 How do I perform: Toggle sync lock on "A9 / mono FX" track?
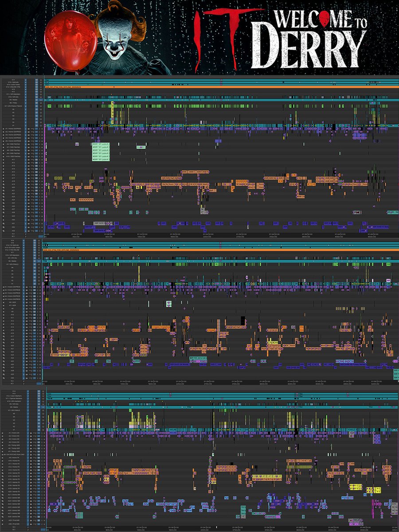(x=28, y=458)
